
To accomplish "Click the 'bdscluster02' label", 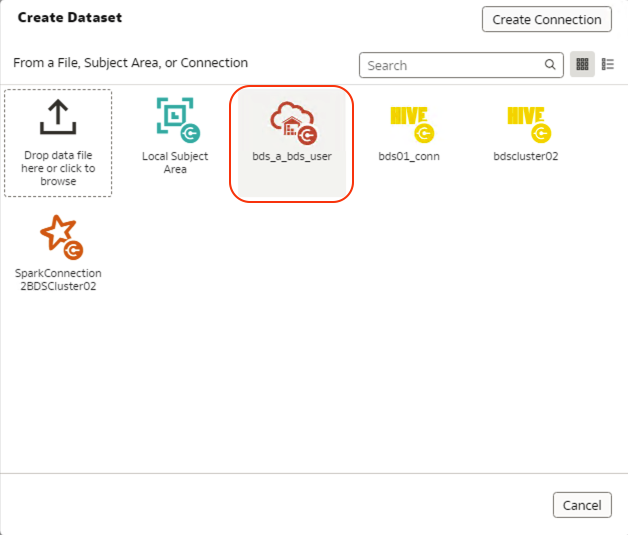I will [525, 156].
